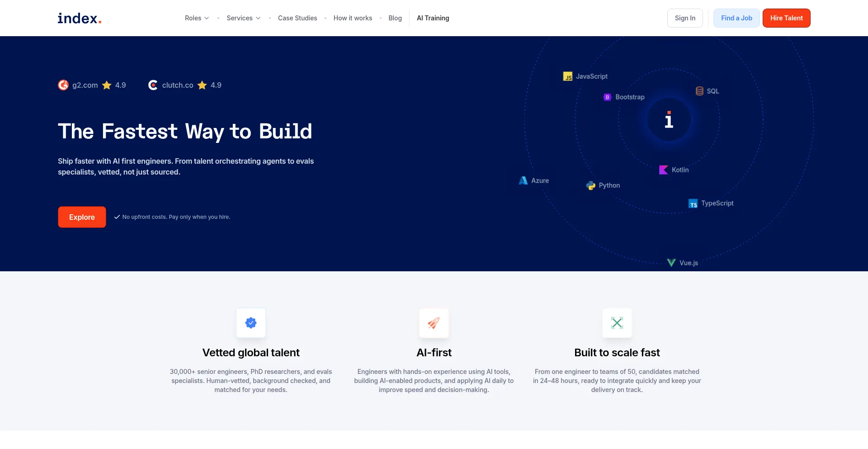This screenshot has width=868, height=449.
Task: Click the clutch.co logo icon
Action: (153, 85)
